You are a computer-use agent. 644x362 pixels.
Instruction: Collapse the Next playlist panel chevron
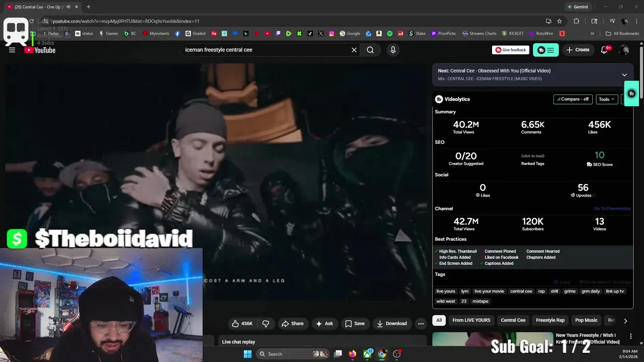(624, 75)
